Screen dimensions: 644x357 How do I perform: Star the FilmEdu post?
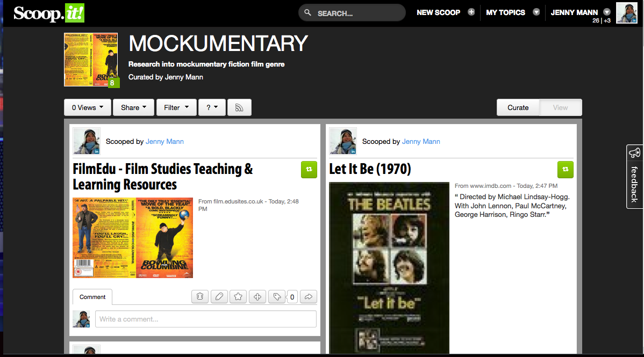[238, 296]
